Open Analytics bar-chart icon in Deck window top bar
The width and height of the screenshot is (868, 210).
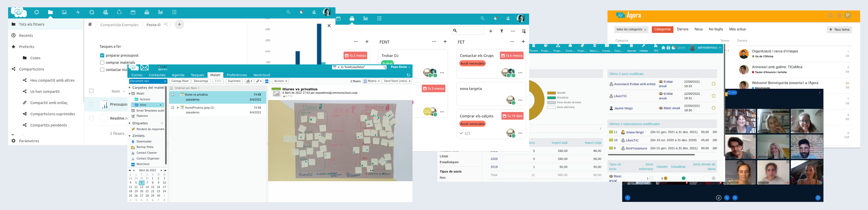[366, 19]
